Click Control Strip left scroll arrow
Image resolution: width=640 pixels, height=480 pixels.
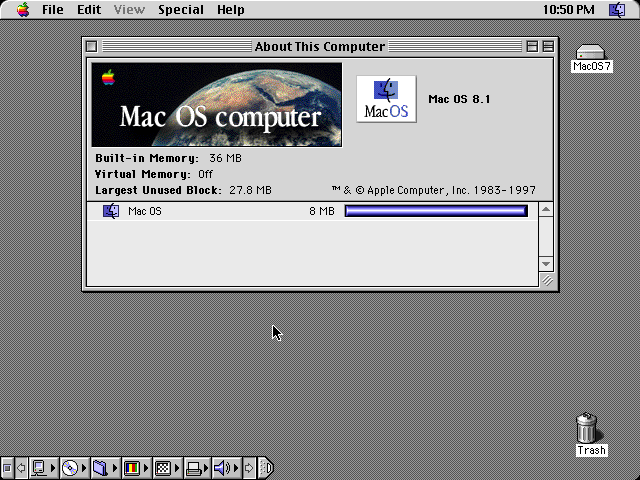pyautogui.click(x=21, y=468)
